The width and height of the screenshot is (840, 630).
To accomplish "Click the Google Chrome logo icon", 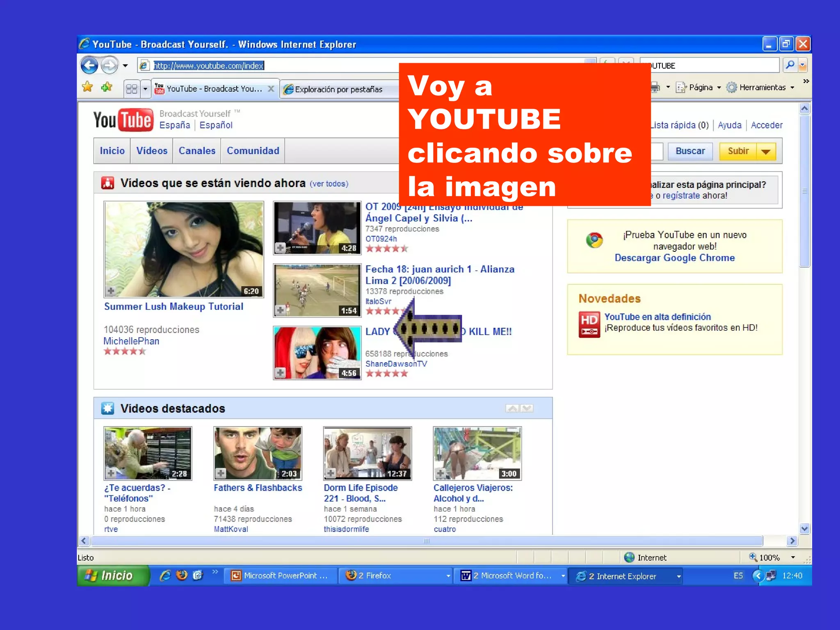I will click(x=594, y=240).
